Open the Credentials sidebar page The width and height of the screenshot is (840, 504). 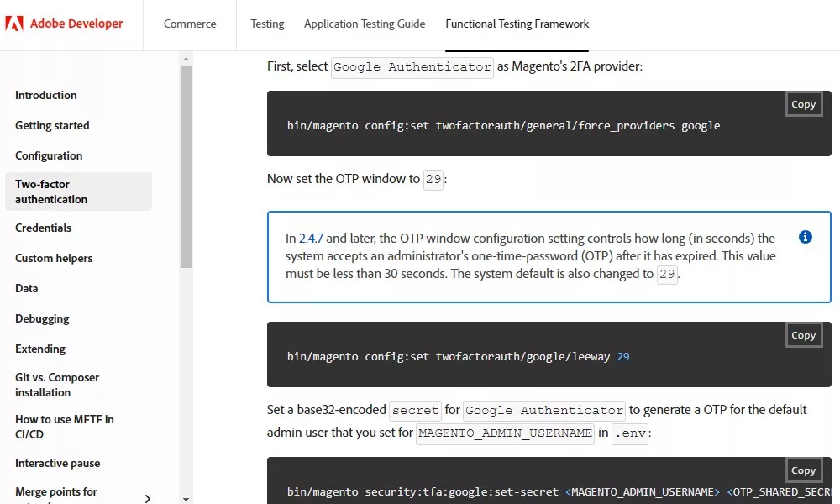click(43, 228)
